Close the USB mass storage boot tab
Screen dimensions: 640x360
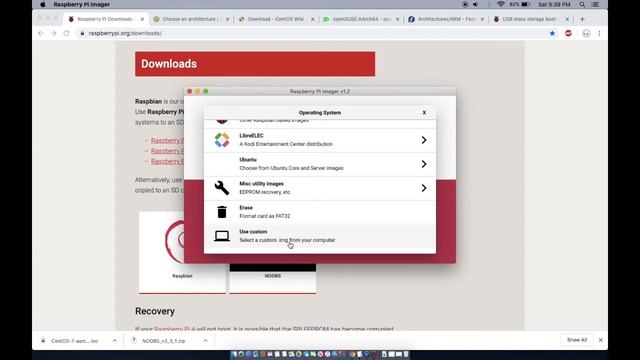click(x=567, y=19)
